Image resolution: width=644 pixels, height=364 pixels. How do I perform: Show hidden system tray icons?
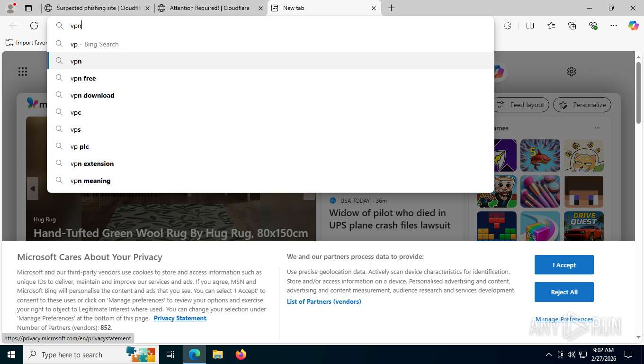point(549,355)
